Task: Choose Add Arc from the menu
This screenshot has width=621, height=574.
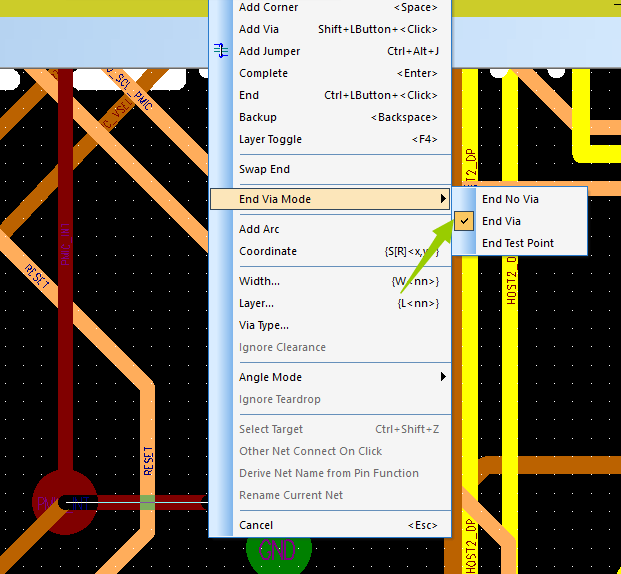Action: [x=330, y=229]
